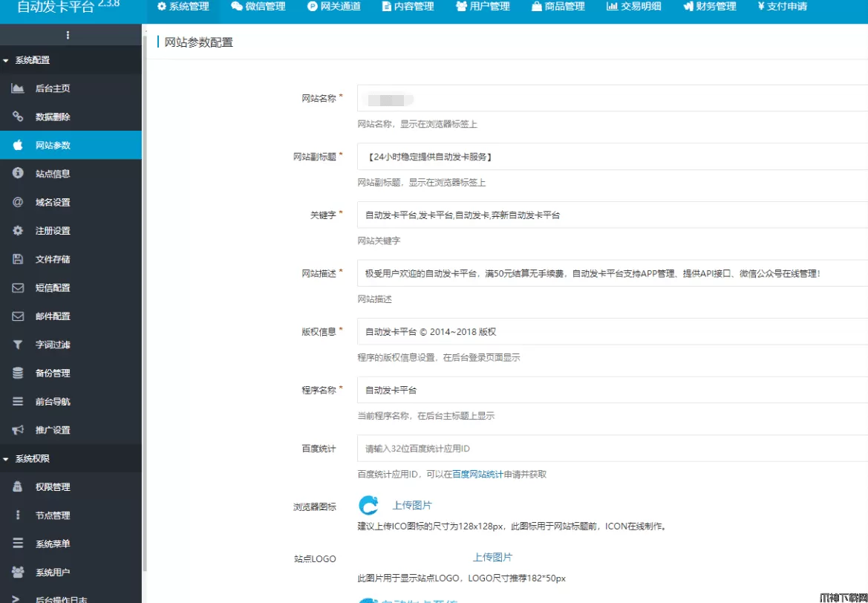Screen dimensions: 868x603
Task: Click the 后台主页 chart icon in sidebar
Action: [18, 88]
